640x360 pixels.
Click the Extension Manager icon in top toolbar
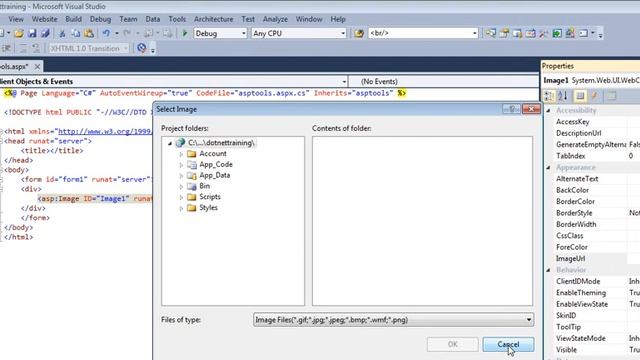click(x=570, y=33)
